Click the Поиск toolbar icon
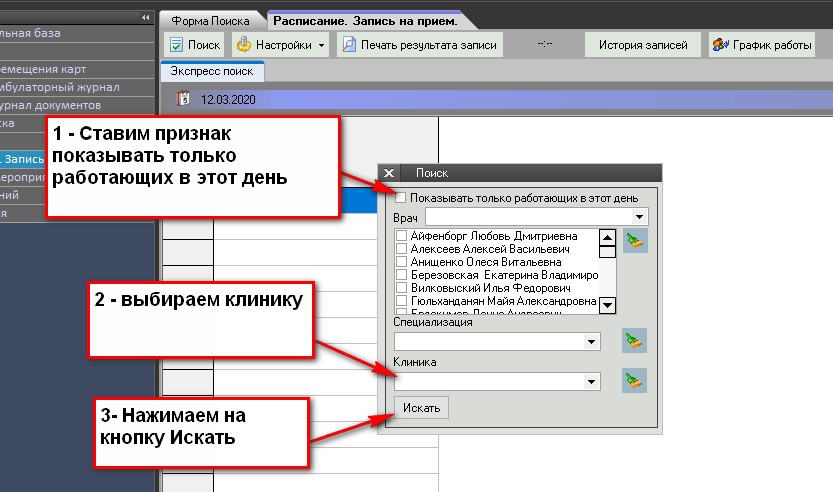Image resolution: width=833 pixels, height=492 pixels. coord(177,45)
